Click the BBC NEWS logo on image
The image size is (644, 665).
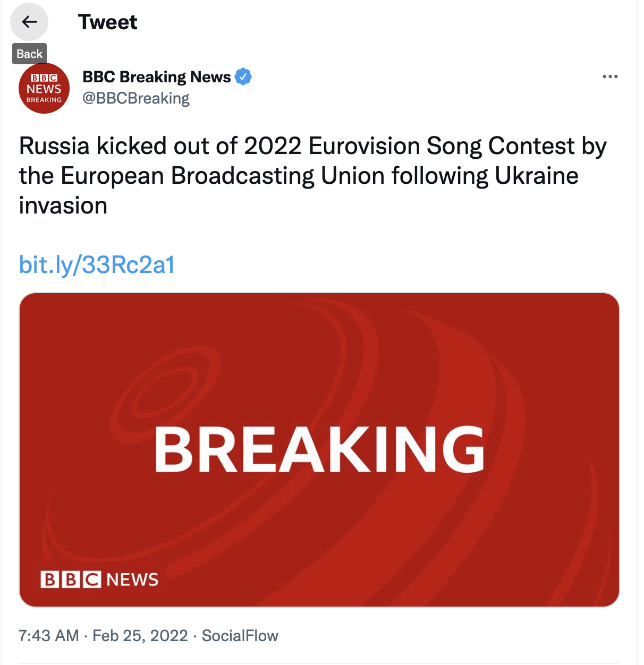pos(99,579)
